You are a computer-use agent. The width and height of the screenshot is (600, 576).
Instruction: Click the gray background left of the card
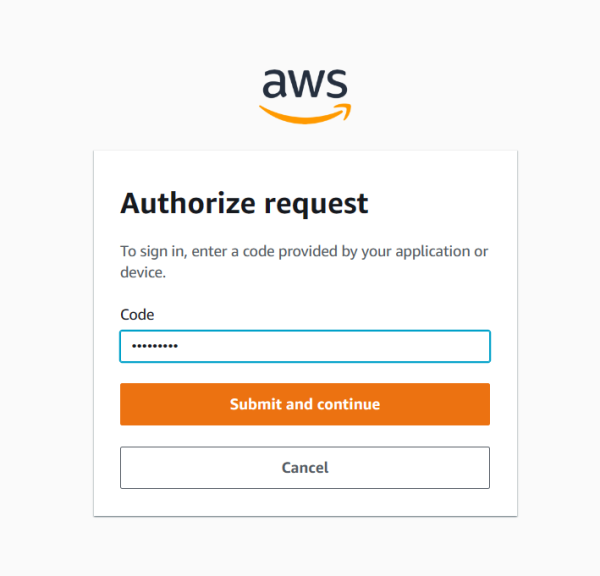click(x=46, y=330)
